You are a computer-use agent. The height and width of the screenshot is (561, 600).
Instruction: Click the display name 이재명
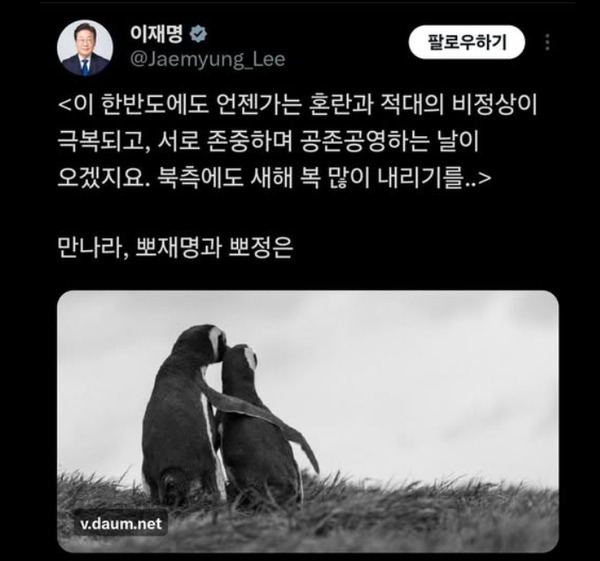click(x=157, y=34)
